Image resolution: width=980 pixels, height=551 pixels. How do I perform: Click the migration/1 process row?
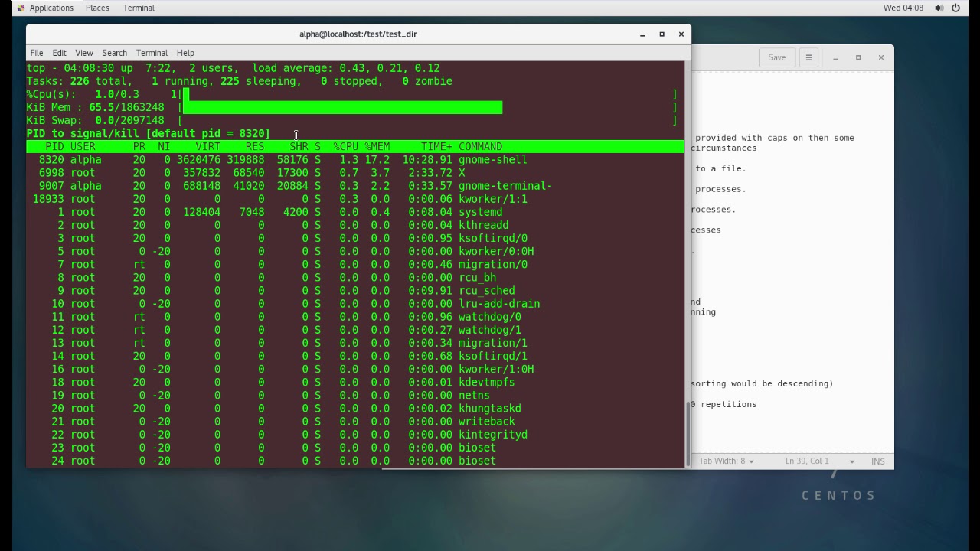(355, 342)
